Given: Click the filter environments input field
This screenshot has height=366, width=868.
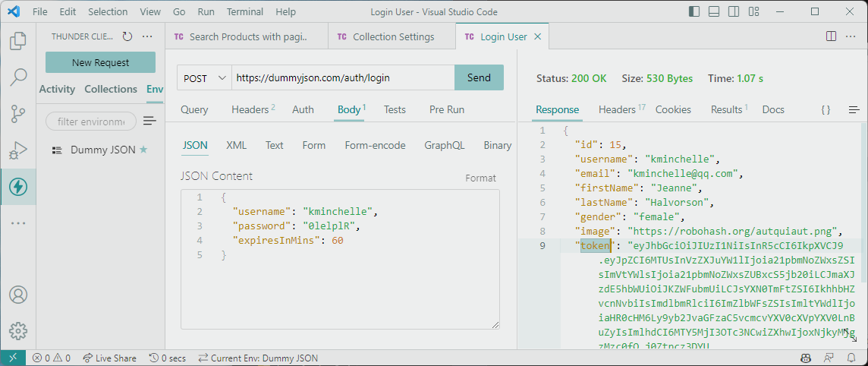Looking at the screenshot, I should [91, 121].
